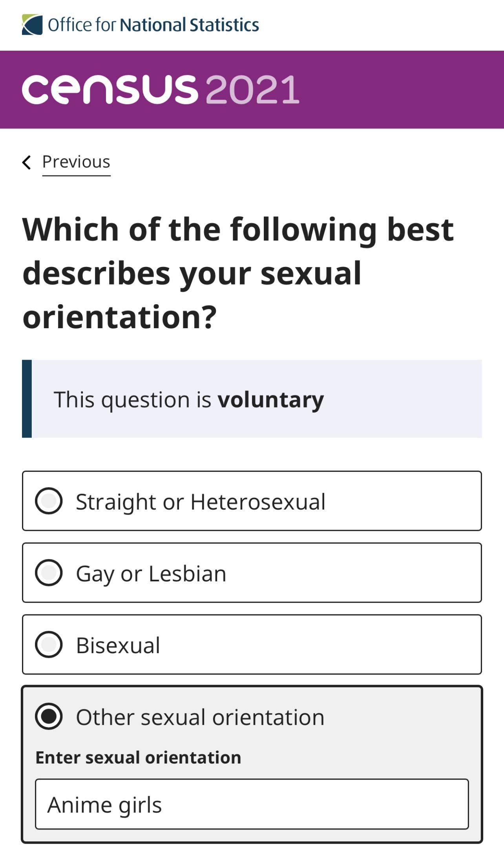
Task: Click the "Enter sexual orientation" field label
Action: (x=138, y=757)
